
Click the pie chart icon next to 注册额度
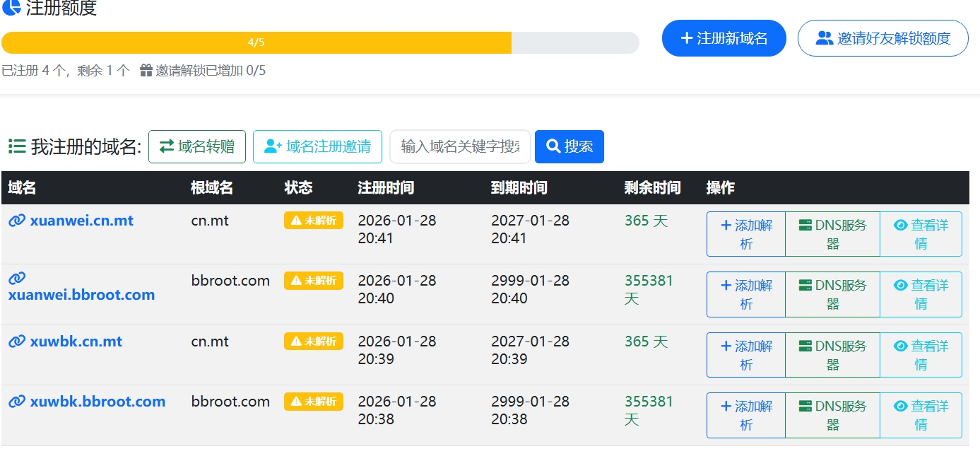(x=11, y=8)
